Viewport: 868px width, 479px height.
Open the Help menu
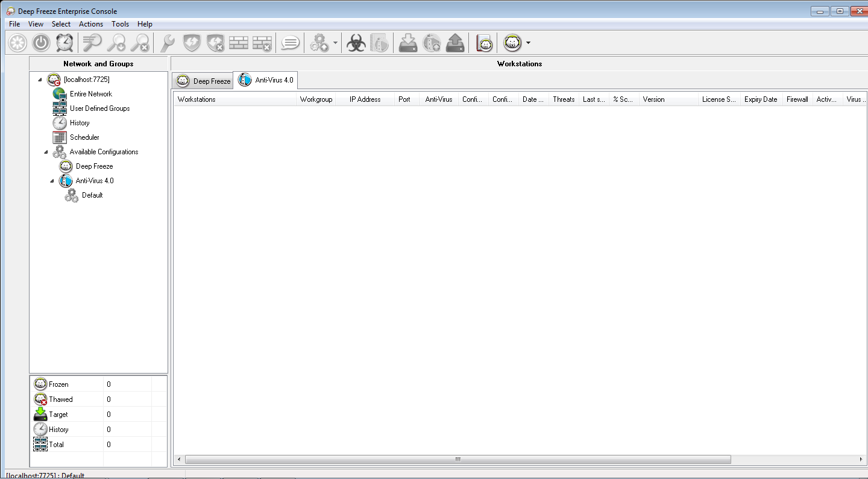coord(145,24)
